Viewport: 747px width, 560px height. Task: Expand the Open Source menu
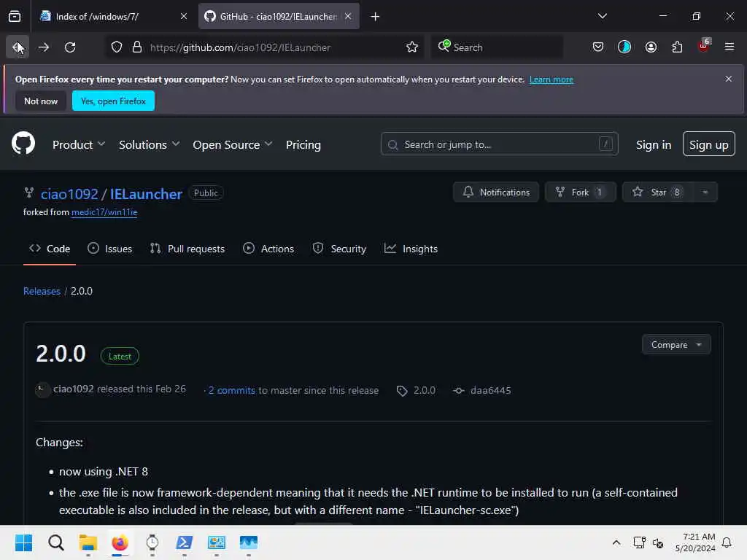233,145
